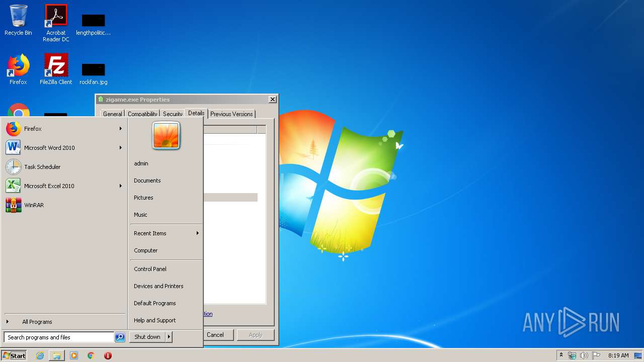Open Windows Explorer from taskbar
Screen dimensions: 644x362
57,355
